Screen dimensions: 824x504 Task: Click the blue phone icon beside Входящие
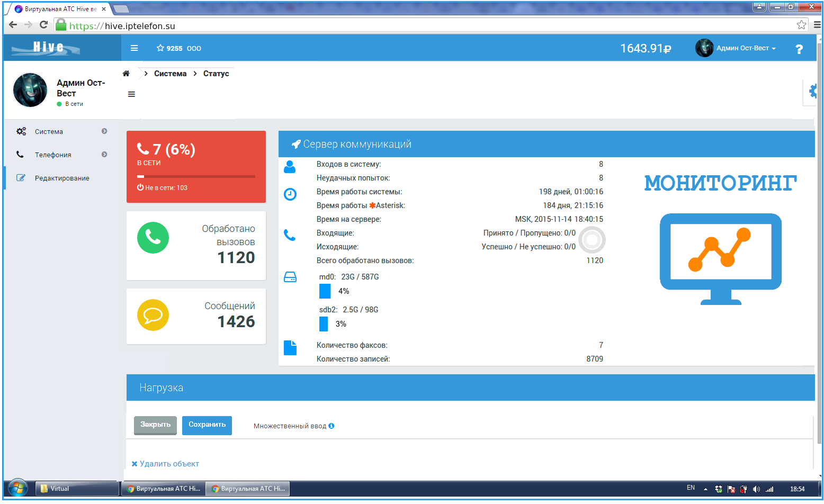[x=290, y=235]
